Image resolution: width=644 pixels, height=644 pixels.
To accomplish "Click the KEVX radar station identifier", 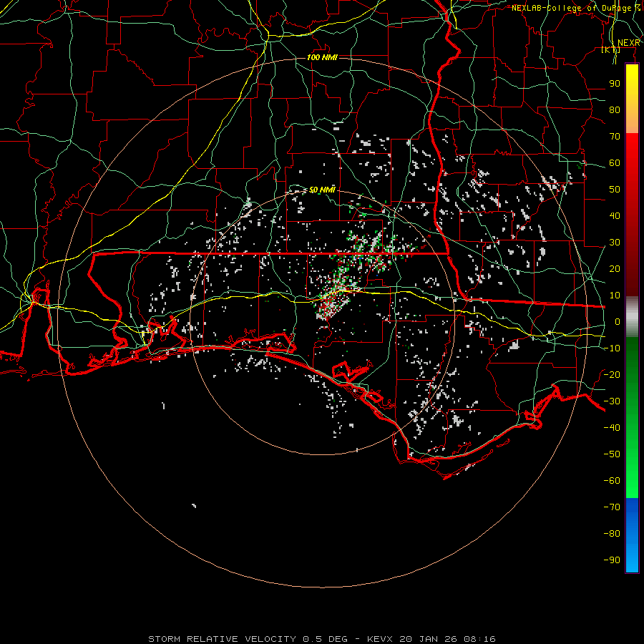I will [380, 639].
